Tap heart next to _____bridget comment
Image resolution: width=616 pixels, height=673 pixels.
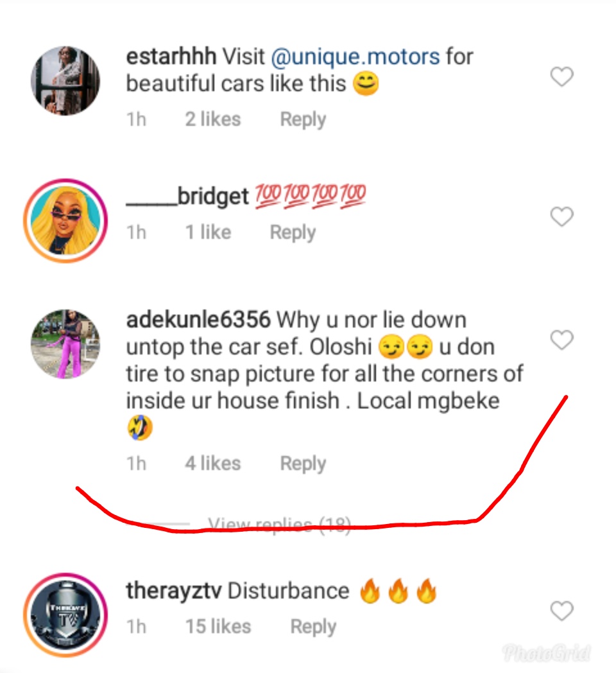(x=562, y=218)
